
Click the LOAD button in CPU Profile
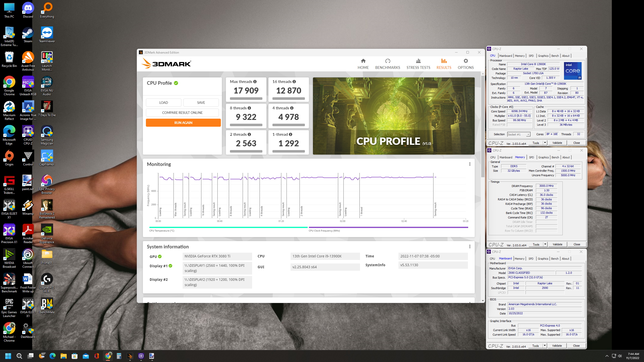click(164, 103)
